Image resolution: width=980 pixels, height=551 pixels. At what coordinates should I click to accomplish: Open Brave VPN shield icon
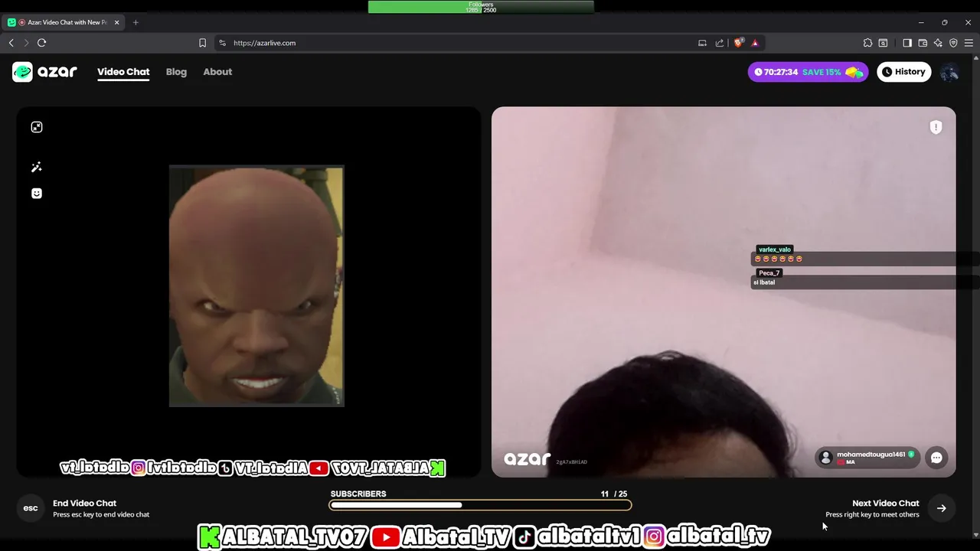[953, 43]
